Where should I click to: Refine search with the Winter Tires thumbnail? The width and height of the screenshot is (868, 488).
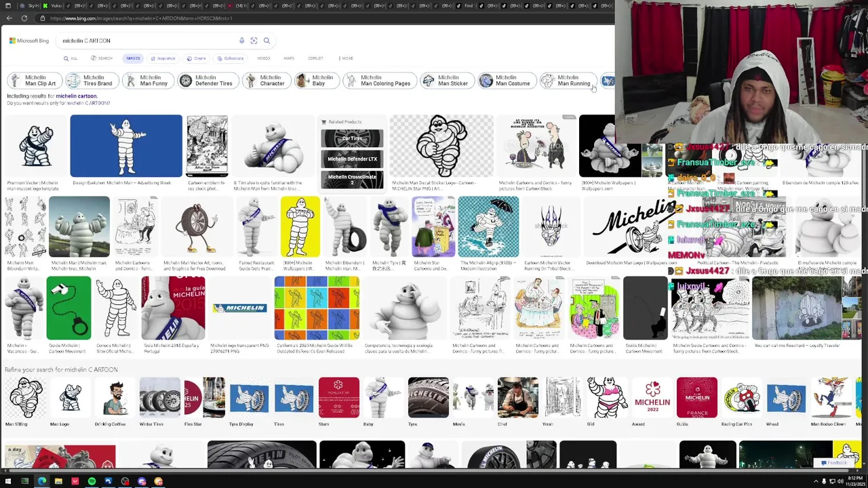click(x=159, y=397)
